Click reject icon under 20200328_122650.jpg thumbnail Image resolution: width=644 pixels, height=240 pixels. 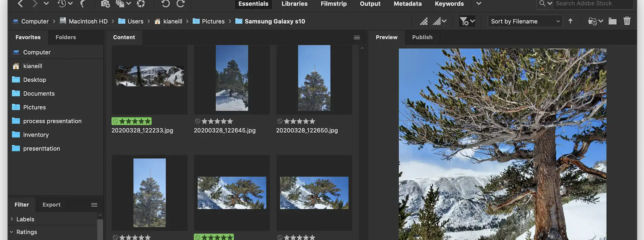pyautogui.click(x=280, y=121)
